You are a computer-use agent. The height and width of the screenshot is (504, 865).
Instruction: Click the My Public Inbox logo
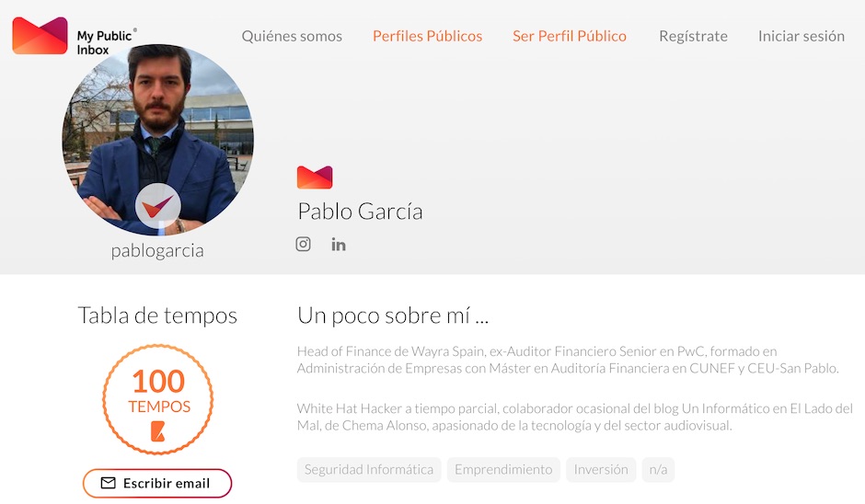click(x=75, y=36)
